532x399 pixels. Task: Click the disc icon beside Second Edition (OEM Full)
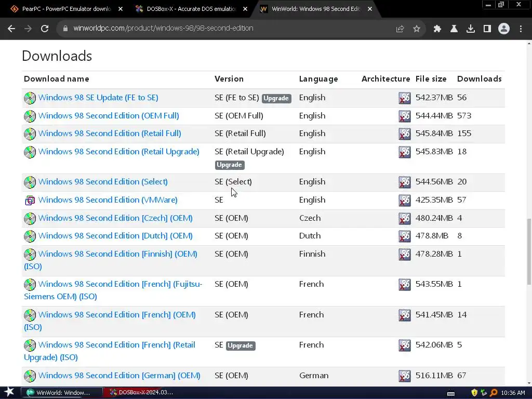30,116
